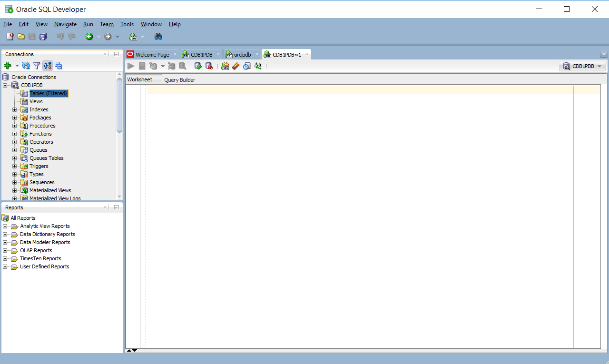Click the Commit icon in worksheet toolbar

click(x=198, y=66)
